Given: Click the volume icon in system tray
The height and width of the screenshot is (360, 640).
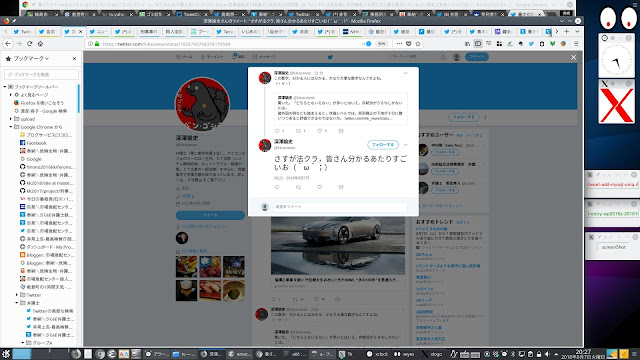Looking at the screenshot, I should coord(547,354).
